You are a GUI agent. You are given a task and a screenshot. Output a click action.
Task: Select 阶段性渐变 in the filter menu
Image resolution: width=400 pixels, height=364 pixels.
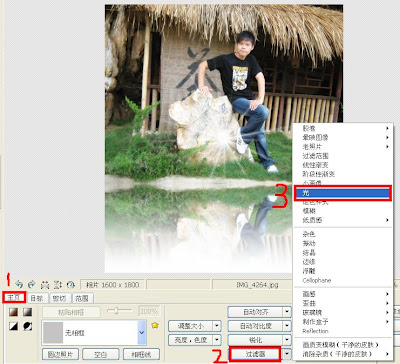342,174
